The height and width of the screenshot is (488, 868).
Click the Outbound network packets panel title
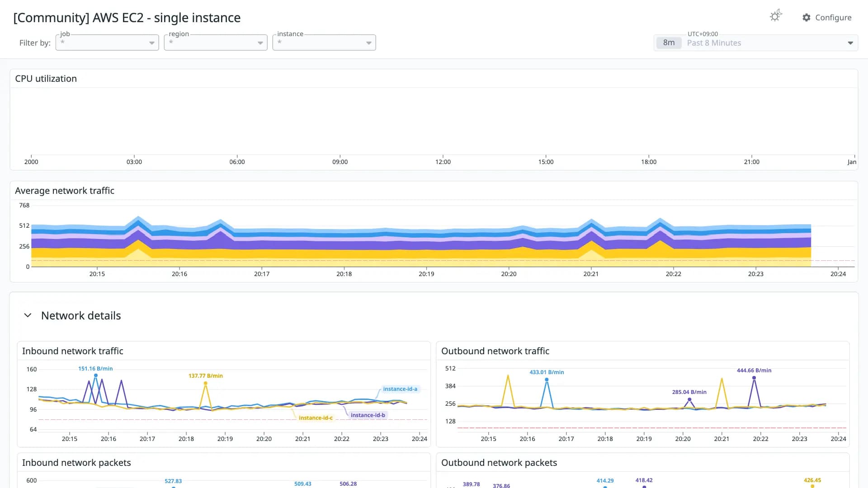499,463
